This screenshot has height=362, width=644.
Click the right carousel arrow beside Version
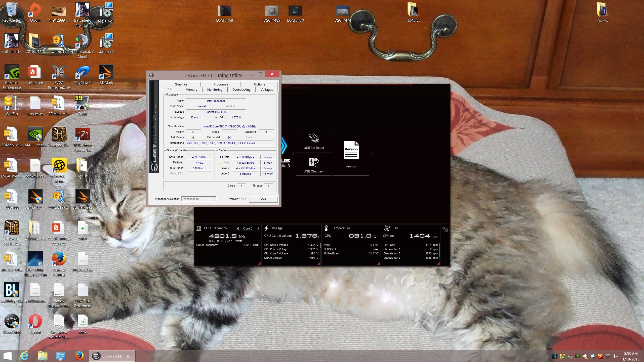tap(373, 153)
